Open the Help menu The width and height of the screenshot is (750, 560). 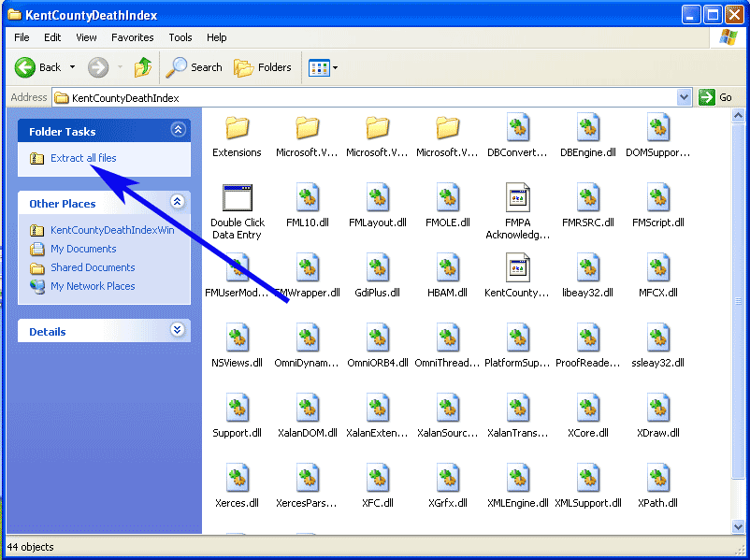[217, 37]
